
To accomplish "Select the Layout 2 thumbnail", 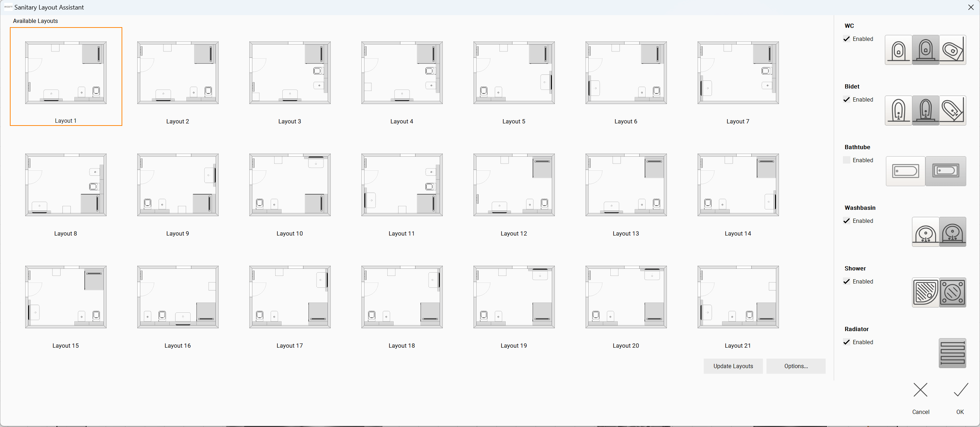I will coord(178,73).
